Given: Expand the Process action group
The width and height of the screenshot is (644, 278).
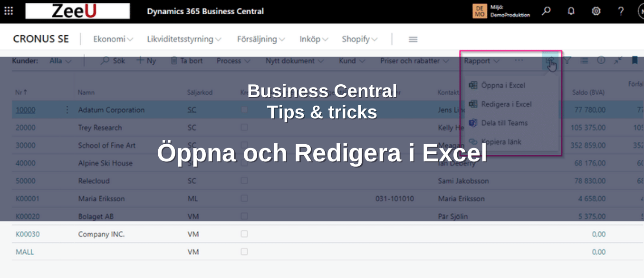Looking at the screenshot, I should (233, 61).
